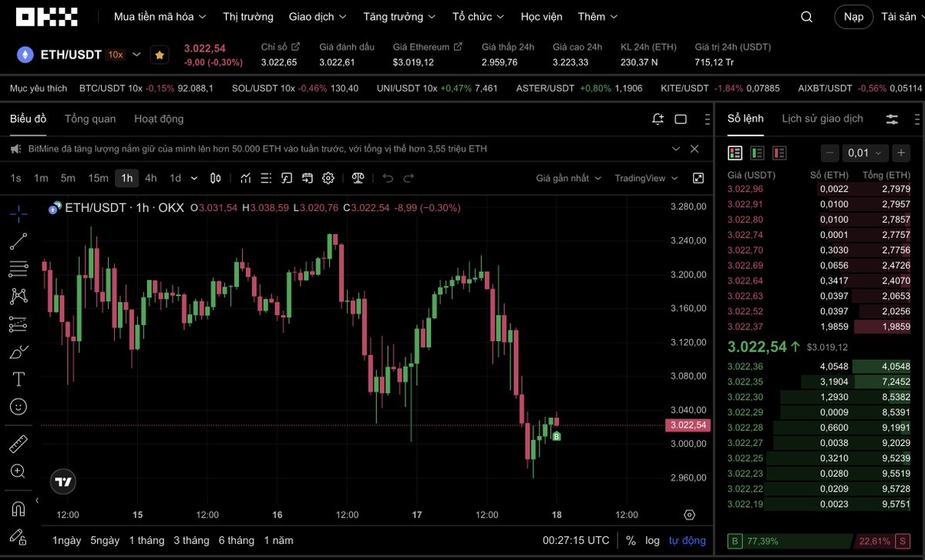Enter fullscreen chart mode
This screenshot has height=560, width=925.
coord(698,178)
